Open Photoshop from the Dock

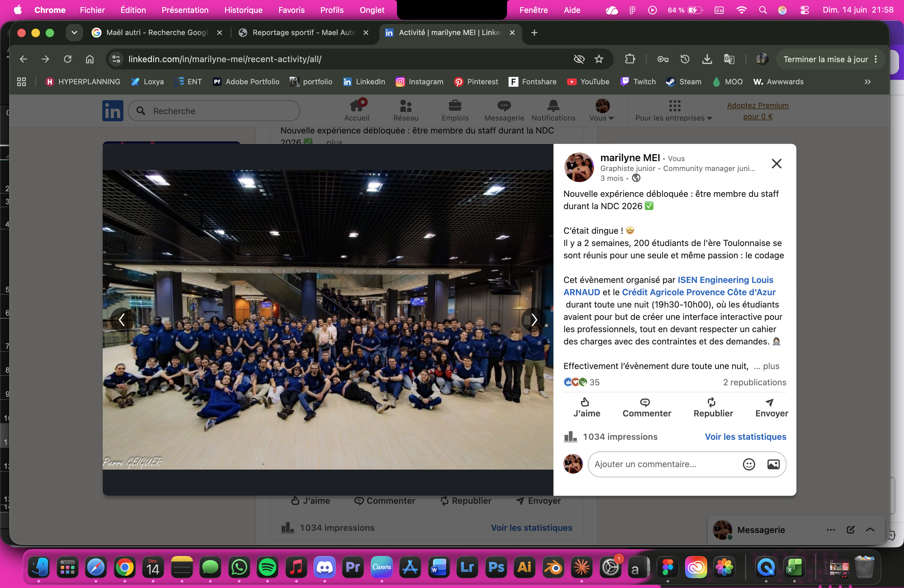click(496, 567)
